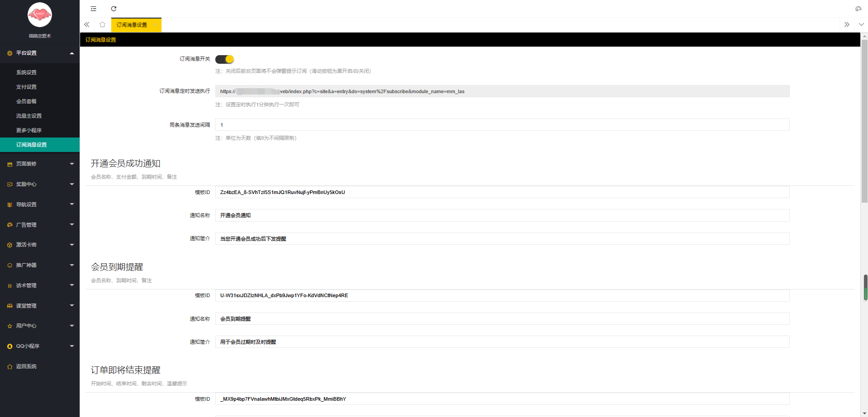The height and width of the screenshot is (417, 868).
Task: Click the 返回系统 home icon
Action: click(9, 367)
